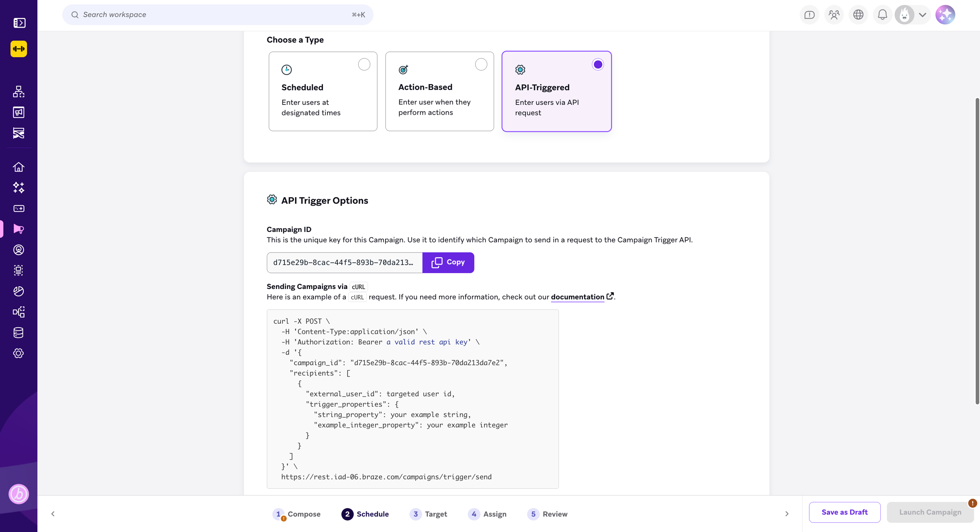Viewport: 980px width, 532px height.
Task: Click the clock icon on Scheduled card
Action: pyautogui.click(x=286, y=70)
